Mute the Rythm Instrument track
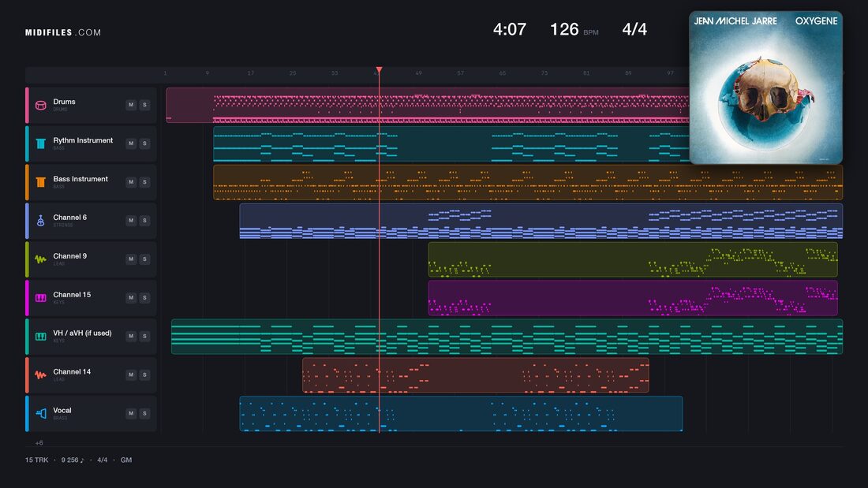 131,143
